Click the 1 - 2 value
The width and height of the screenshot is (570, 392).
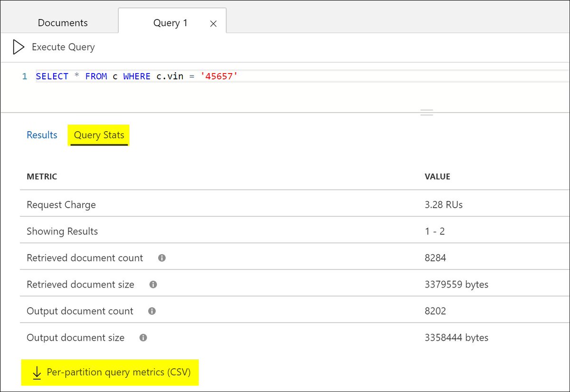click(x=435, y=231)
